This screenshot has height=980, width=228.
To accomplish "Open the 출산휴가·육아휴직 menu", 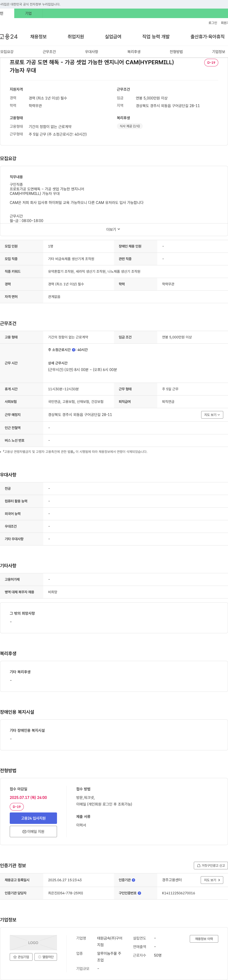I will click(207, 36).
